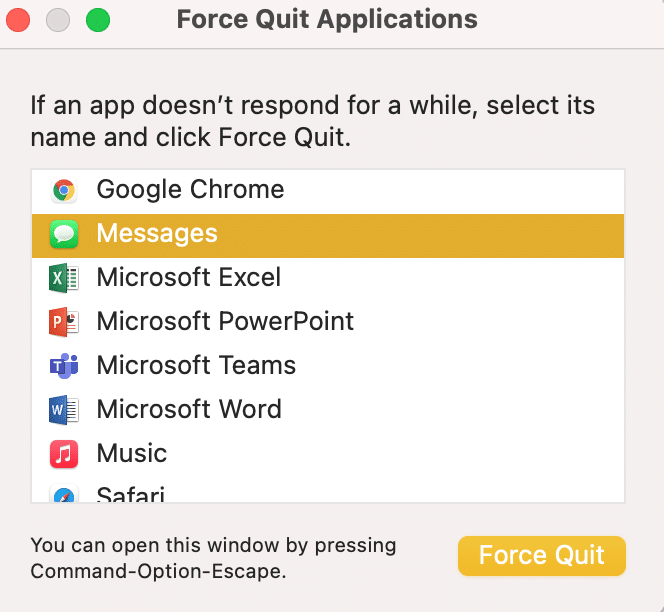Select the Microsoft Teams entry
This screenshot has width=664, height=612.
tap(196, 366)
